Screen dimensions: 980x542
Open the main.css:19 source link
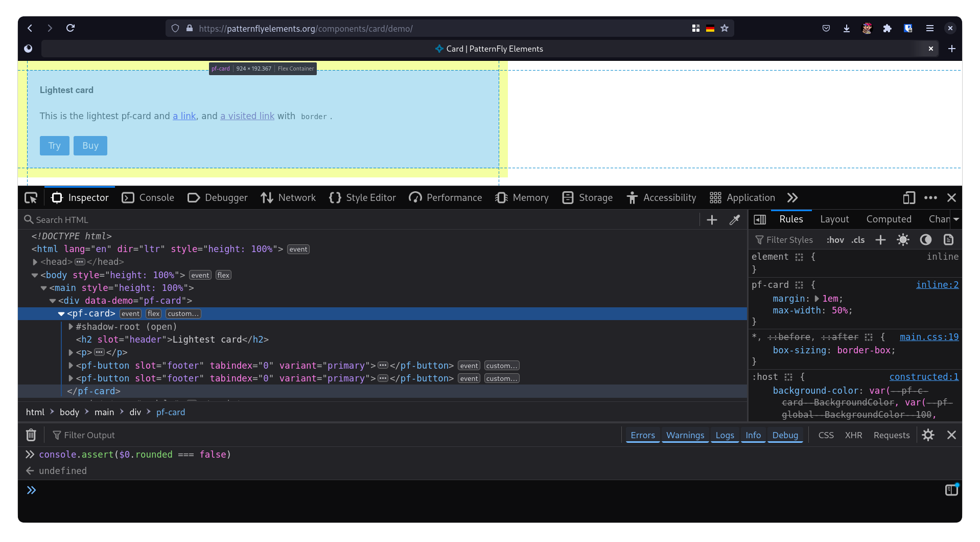(929, 337)
